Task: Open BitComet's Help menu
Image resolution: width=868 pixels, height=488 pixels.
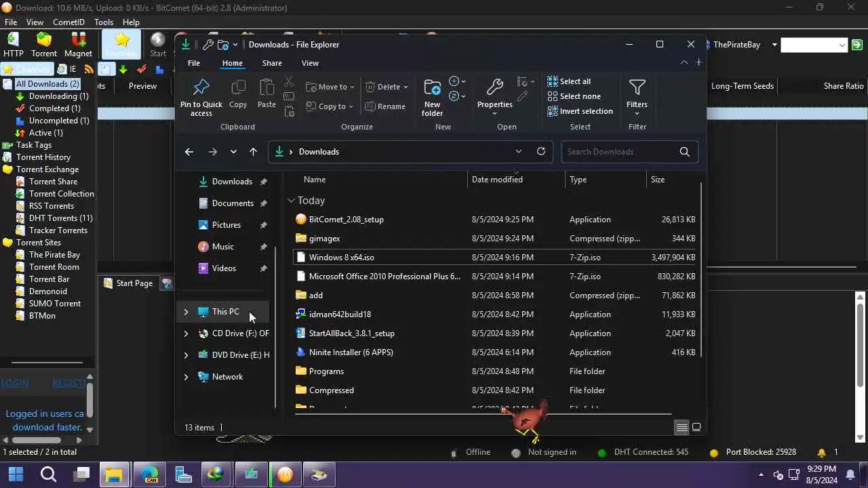Action: tap(131, 22)
